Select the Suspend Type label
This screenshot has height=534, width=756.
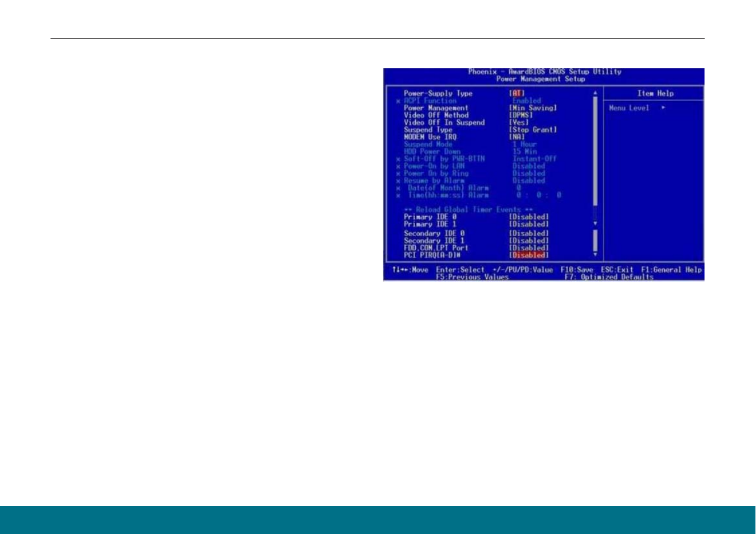tap(428, 130)
